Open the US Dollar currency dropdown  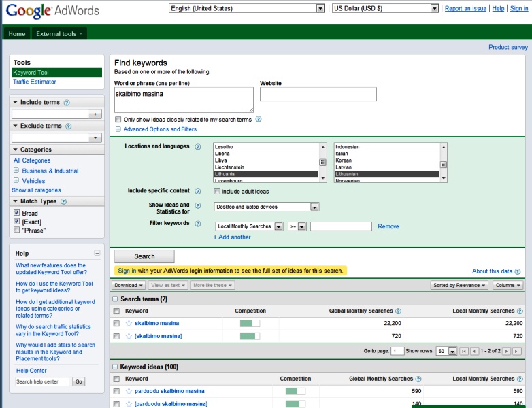386,8
